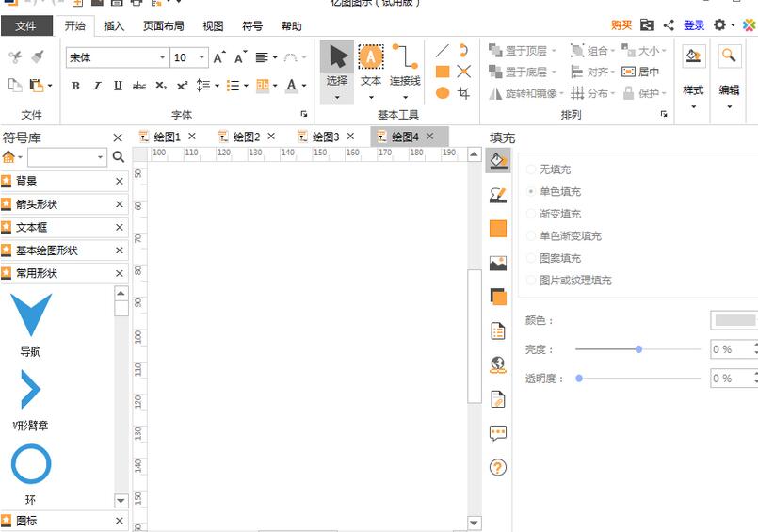Image resolution: width=758 pixels, height=532 pixels.
Task: Click the 登录 login link
Action: tap(694, 25)
